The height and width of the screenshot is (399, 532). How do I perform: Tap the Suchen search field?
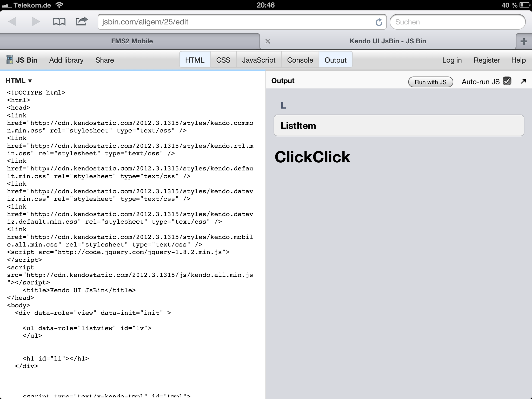(457, 22)
